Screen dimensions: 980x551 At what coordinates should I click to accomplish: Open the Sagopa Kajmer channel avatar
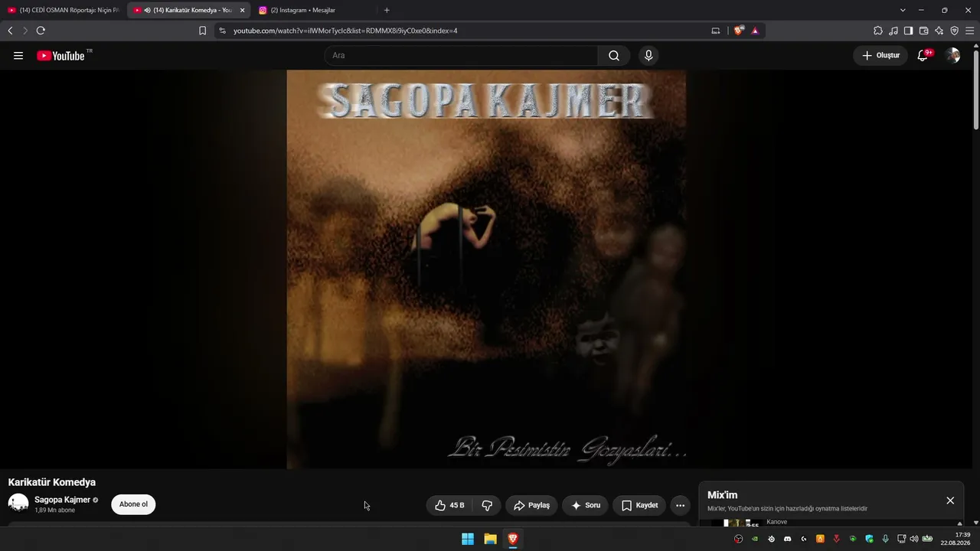(18, 504)
